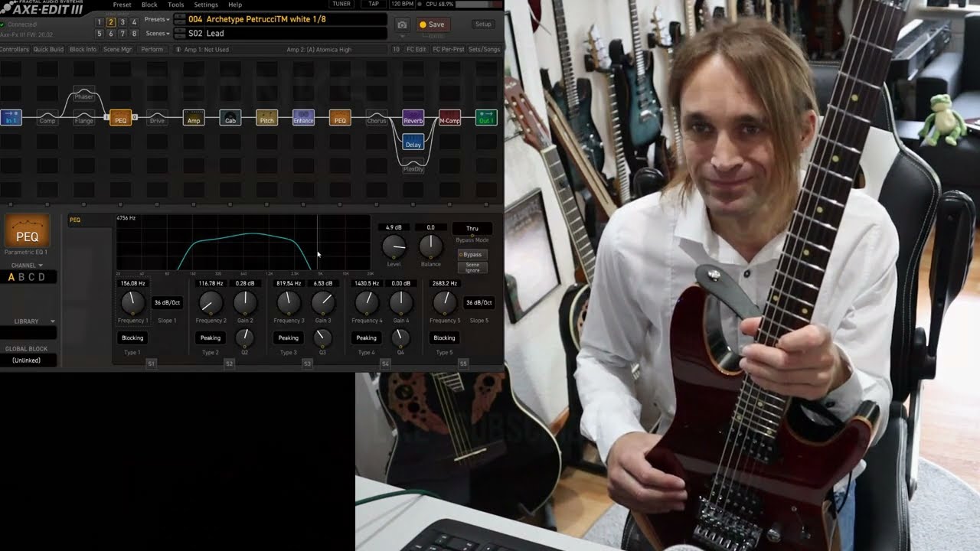Select the Reverb block in the grid

point(413,118)
